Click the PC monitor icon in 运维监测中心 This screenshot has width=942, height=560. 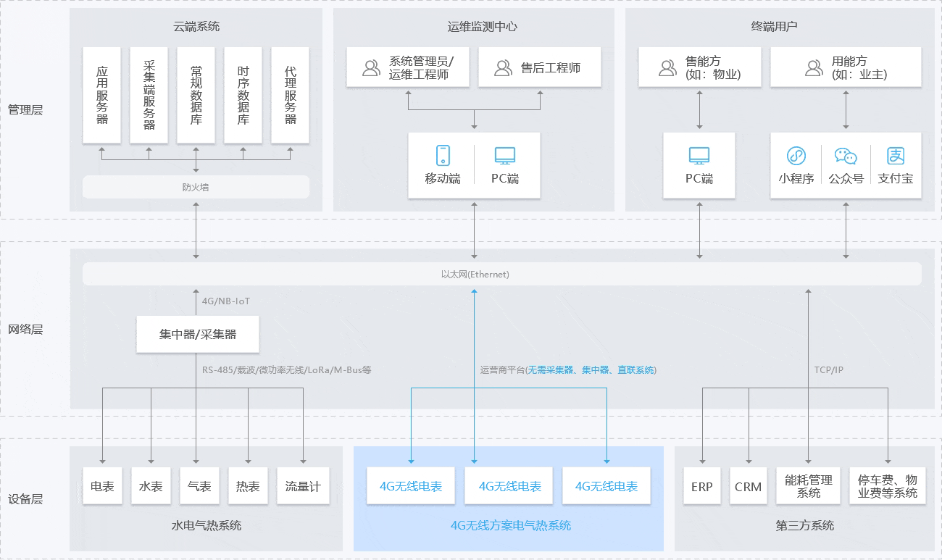tap(505, 155)
